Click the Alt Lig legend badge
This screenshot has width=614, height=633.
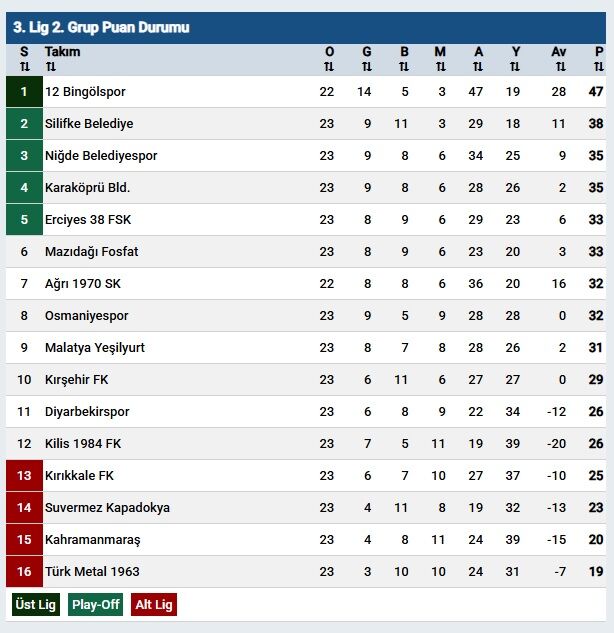(153, 604)
